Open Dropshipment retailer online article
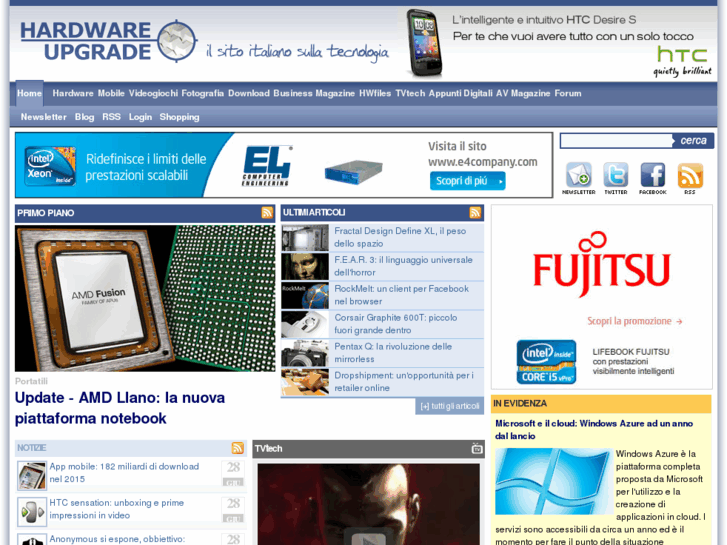Image resolution: width=727 pixels, height=545 pixels. click(x=404, y=381)
